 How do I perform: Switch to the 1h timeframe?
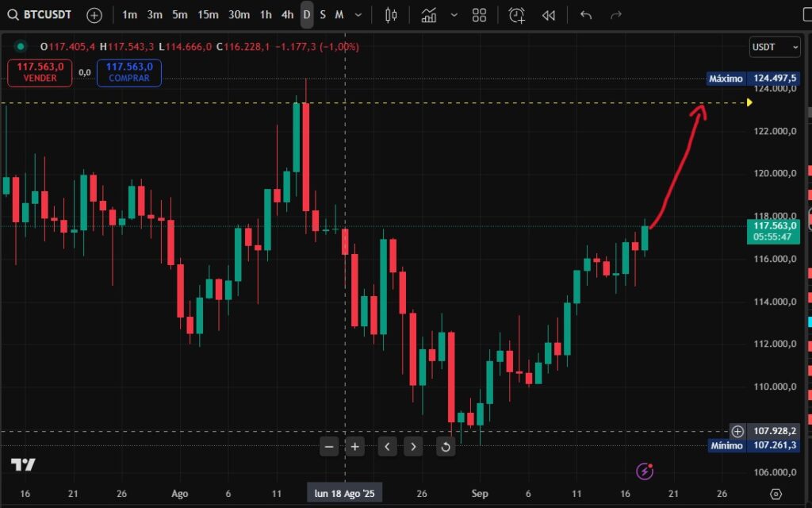coord(266,14)
